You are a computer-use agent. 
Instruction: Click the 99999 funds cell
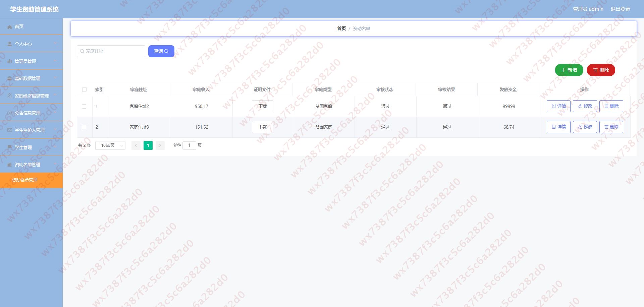509,107
